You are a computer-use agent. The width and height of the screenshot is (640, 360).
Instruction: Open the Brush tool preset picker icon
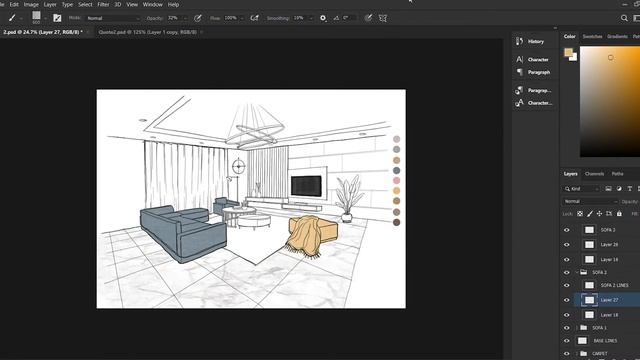point(12,18)
